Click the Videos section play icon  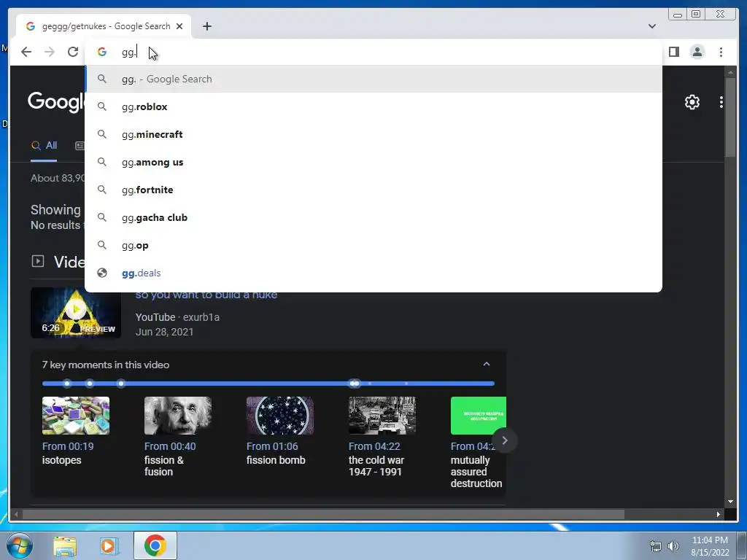[38, 261]
